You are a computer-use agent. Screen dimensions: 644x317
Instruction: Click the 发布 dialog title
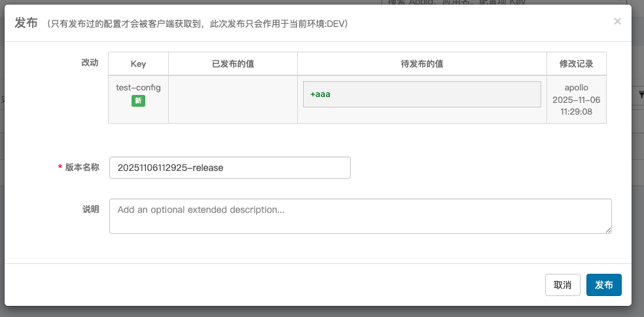point(26,23)
